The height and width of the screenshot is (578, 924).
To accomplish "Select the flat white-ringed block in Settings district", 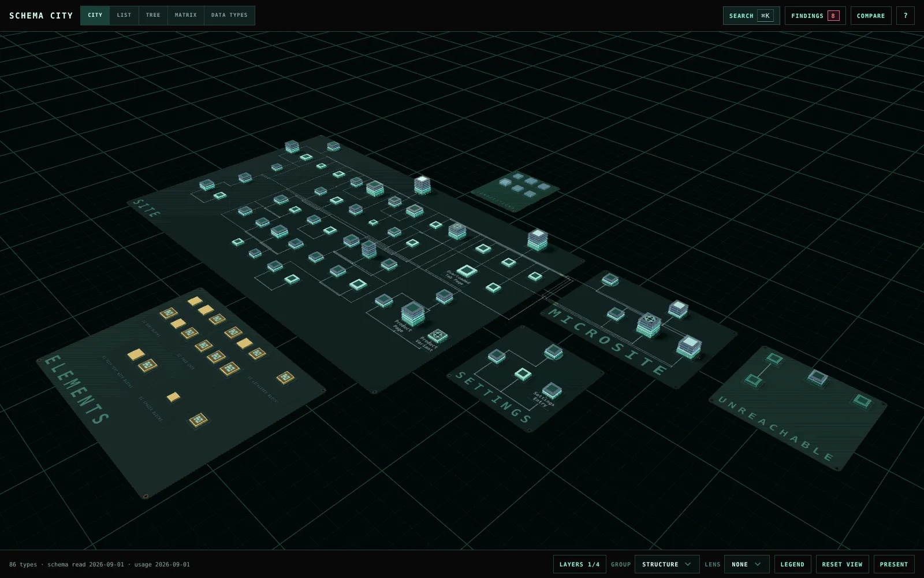I will coord(523,373).
